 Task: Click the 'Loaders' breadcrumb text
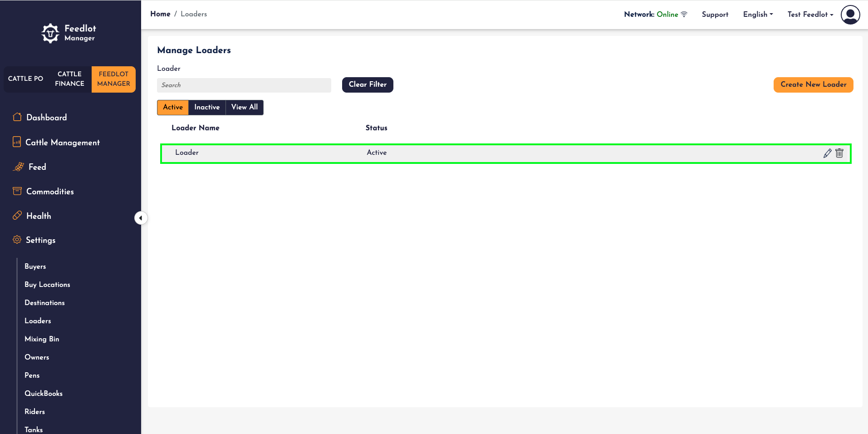tap(194, 14)
